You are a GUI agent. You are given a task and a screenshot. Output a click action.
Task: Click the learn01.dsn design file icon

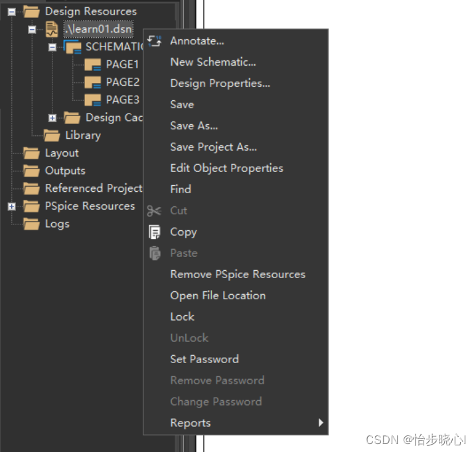click(x=52, y=29)
